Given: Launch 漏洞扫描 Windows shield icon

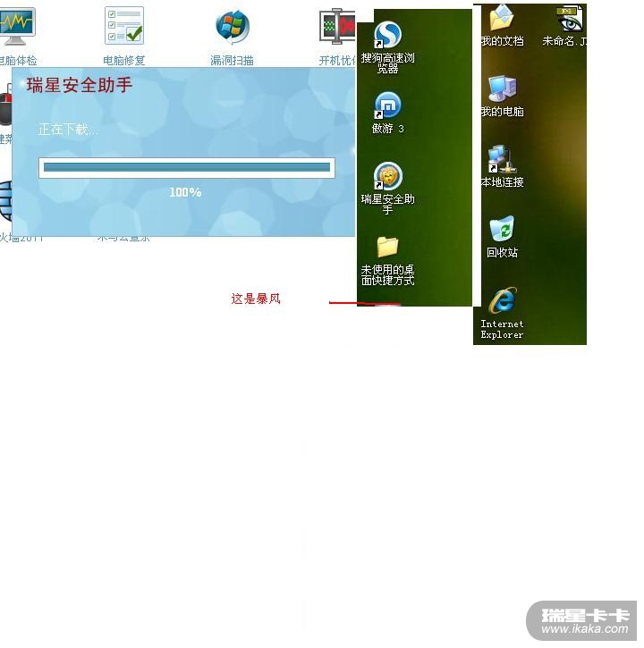Looking at the screenshot, I should (x=233, y=27).
